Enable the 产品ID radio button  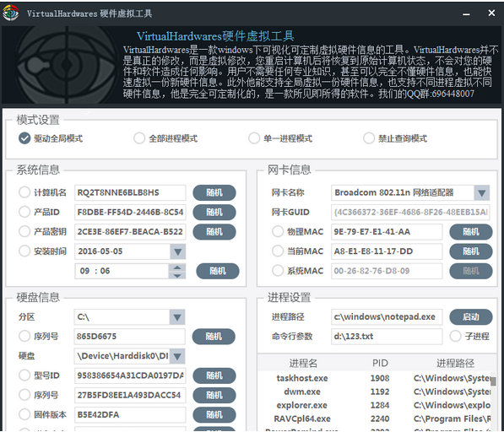coord(24,212)
